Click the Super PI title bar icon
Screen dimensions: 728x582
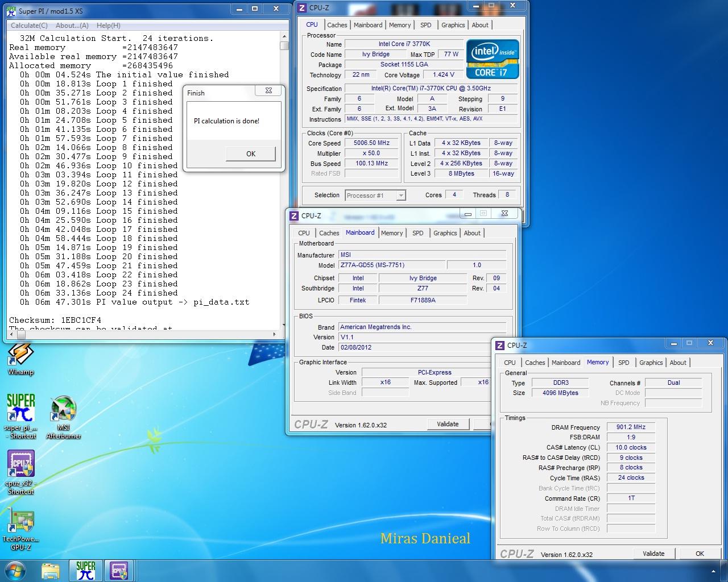point(11,10)
